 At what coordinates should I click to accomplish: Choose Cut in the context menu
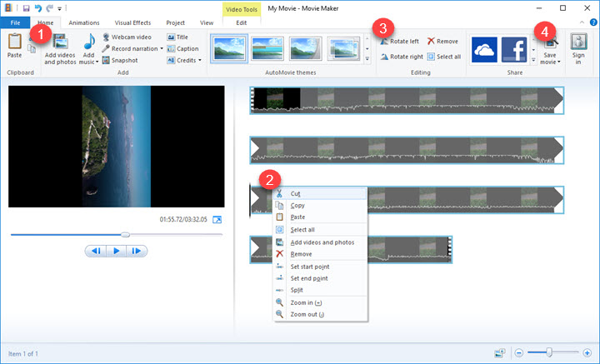(x=320, y=193)
